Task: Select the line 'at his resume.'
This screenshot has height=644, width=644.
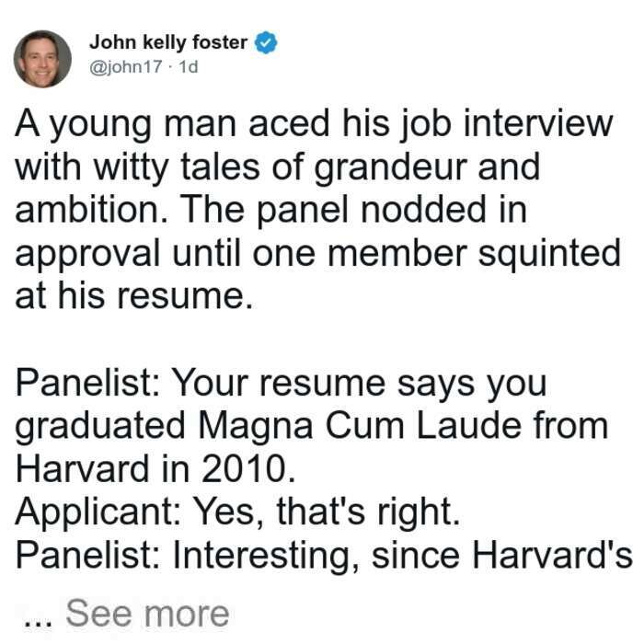Action: [133, 295]
